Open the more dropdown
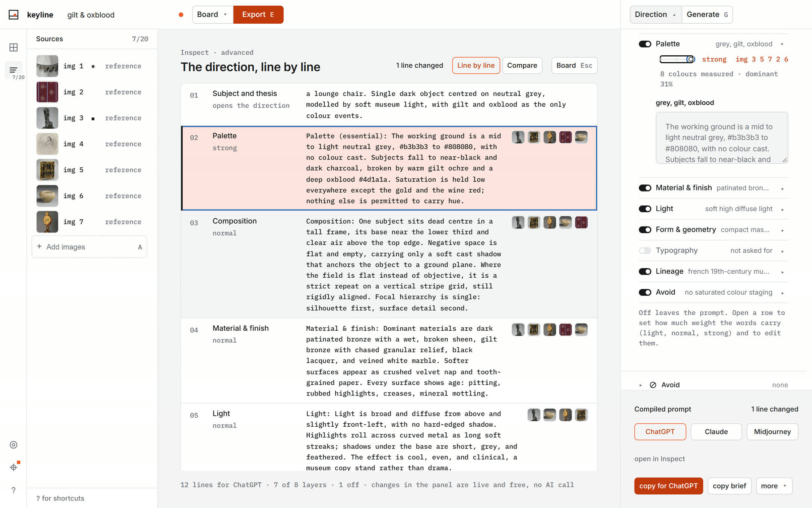 point(774,486)
